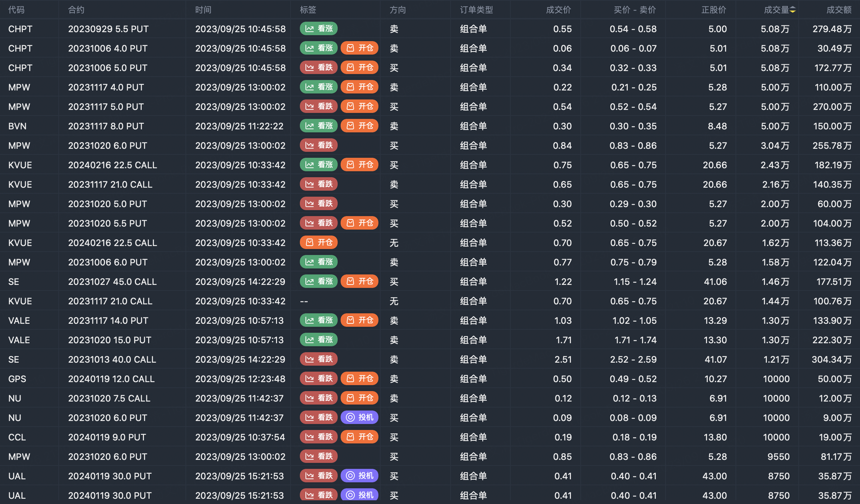
Task: Click the 订单类型 column header
Action: click(x=476, y=10)
